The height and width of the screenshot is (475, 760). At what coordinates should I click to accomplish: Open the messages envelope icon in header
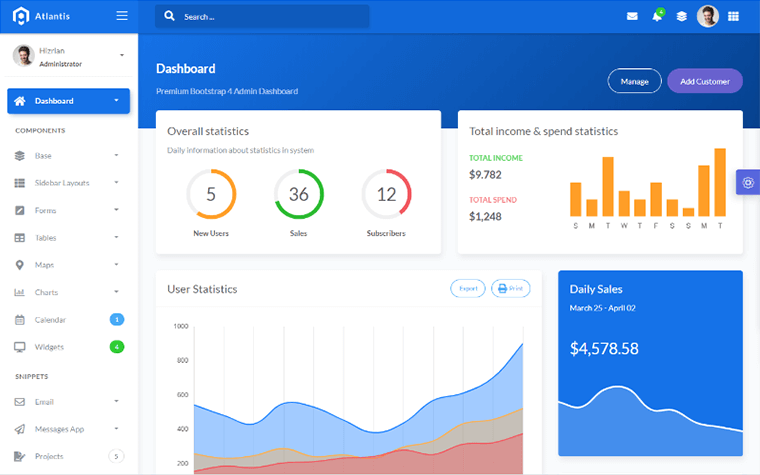pyautogui.click(x=632, y=16)
